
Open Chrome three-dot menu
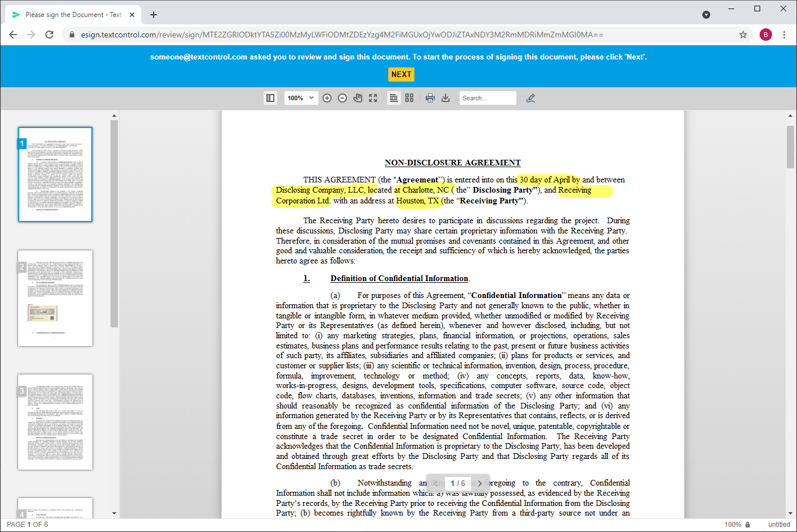point(784,35)
